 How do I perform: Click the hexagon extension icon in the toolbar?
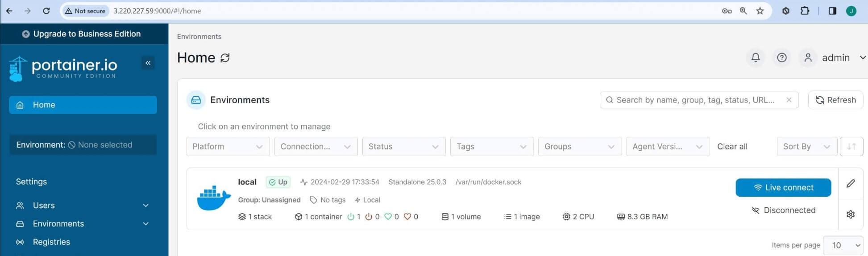pos(786,11)
